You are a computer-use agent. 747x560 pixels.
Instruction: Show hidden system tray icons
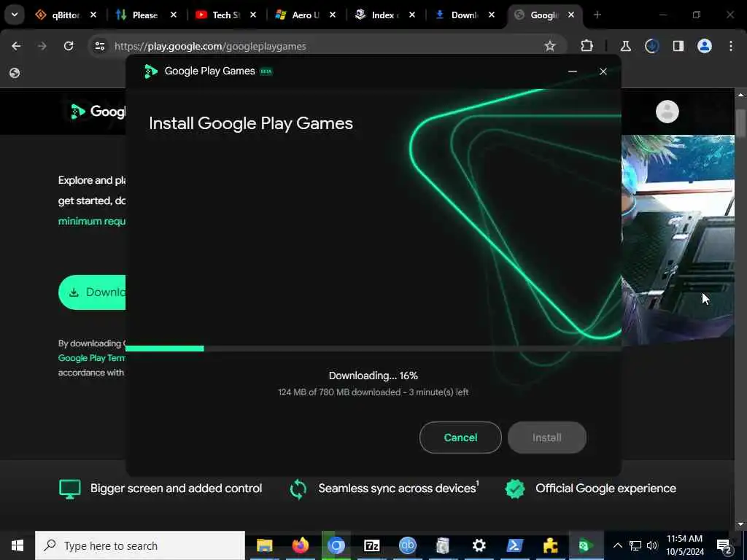617,545
